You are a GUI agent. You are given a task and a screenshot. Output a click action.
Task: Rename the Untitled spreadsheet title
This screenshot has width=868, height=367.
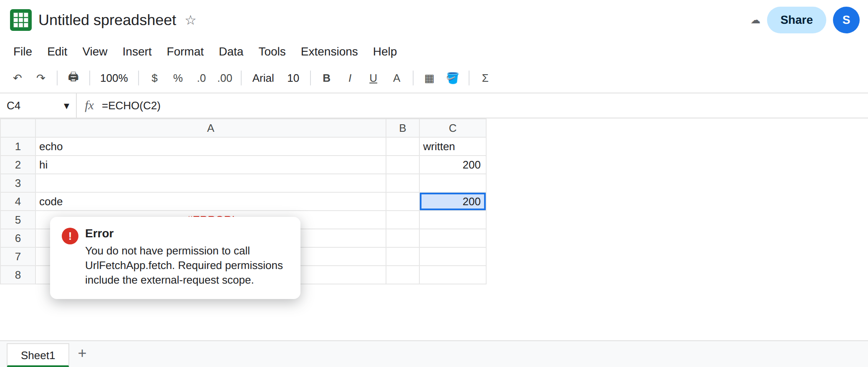pyautogui.click(x=107, y=20)
